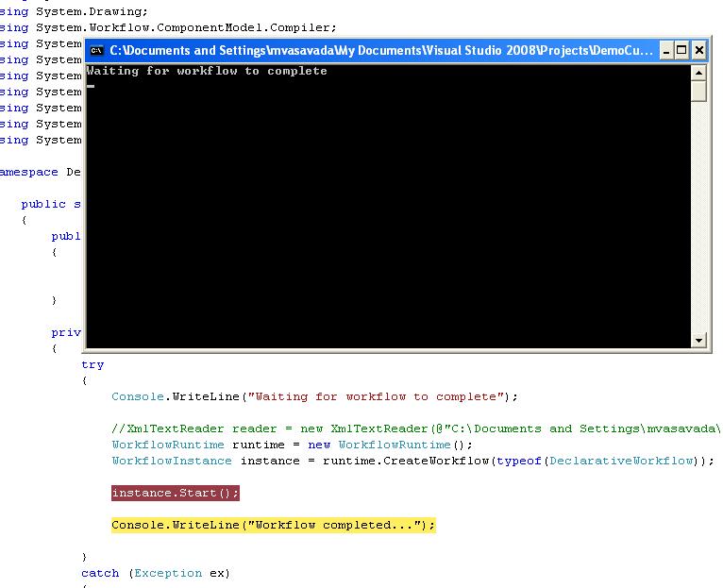Click the console window's cmd icon
Viewport: 723px width, 588px height.
(96, 50)
